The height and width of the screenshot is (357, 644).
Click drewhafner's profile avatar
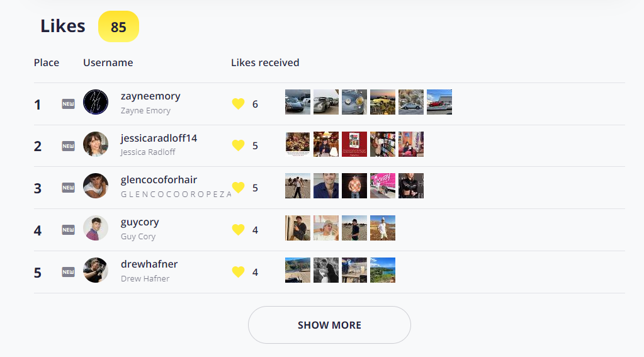96,270
